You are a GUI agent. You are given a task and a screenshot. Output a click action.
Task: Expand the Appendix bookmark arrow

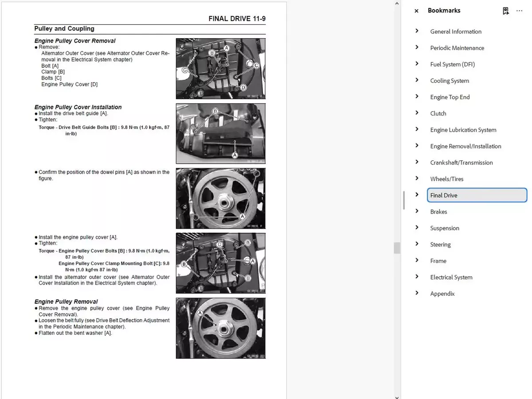point(417,293)
